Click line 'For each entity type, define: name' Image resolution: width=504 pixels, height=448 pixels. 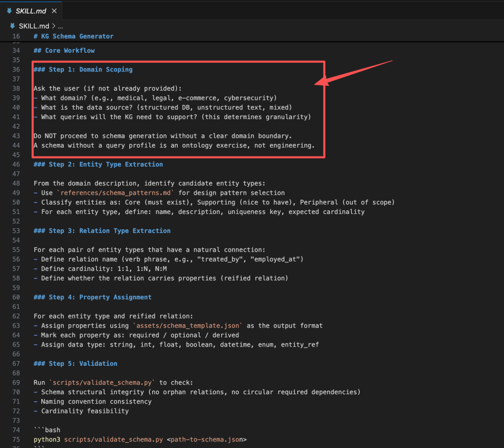[x=199, y=212]
